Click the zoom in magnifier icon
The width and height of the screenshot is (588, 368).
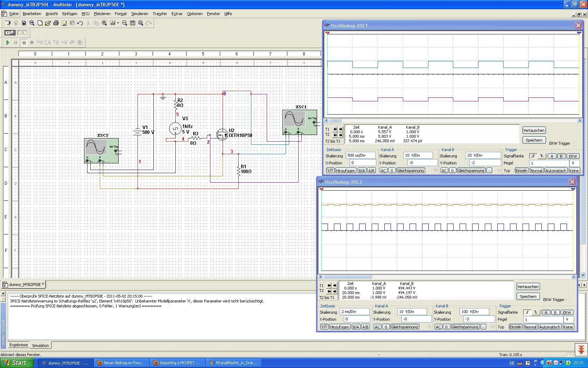[104, 23]
